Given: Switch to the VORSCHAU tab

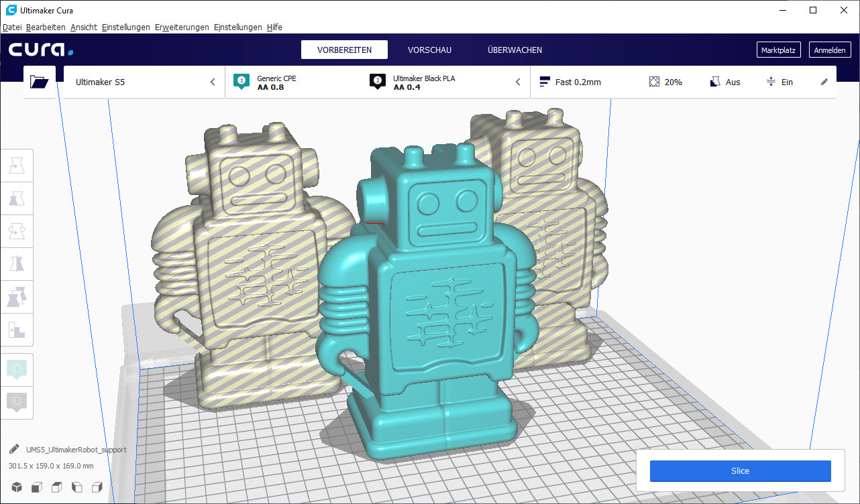Looking at the screenshot, I should (429, 50).
